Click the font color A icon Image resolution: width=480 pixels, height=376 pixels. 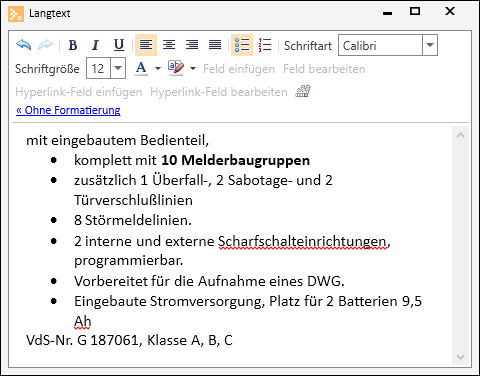[141, 68]
